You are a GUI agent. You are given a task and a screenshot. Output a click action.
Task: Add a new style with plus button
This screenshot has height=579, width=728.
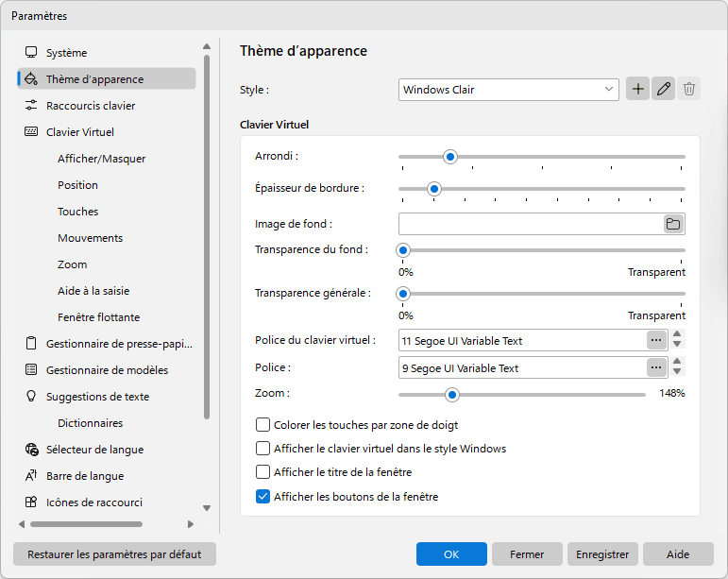[638, 89]
